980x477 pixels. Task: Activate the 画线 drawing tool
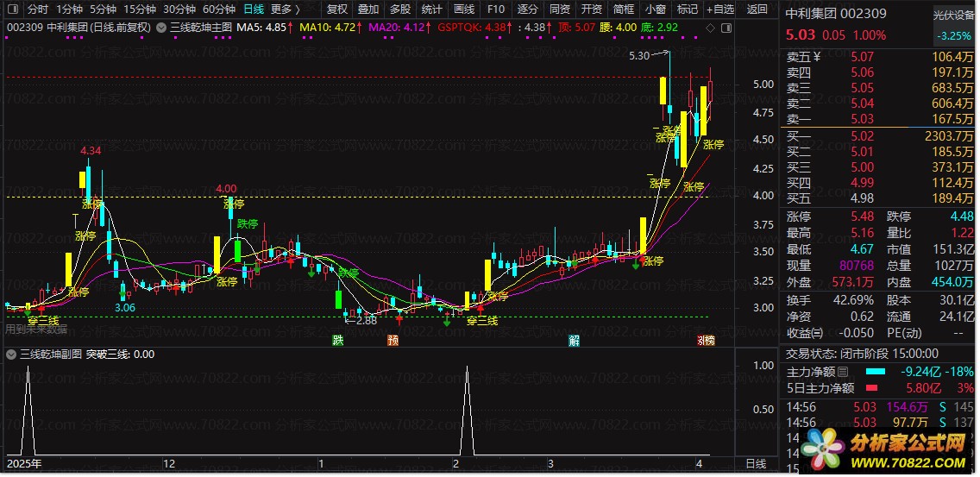click(x=464, y=9)
